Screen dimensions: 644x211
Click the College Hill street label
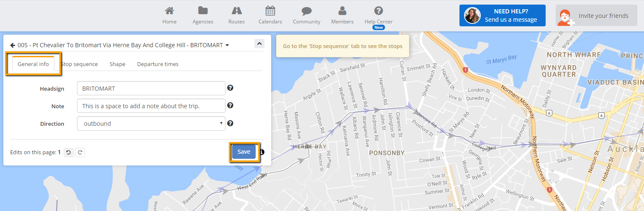click(x=484, y=146)
